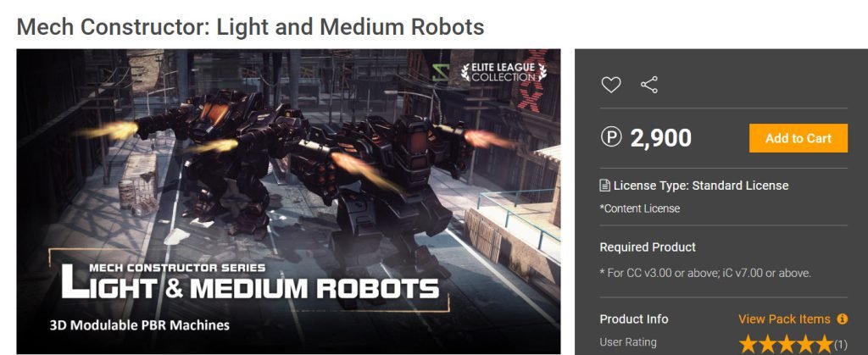This screenshot has width=868, height=355.
Task: Click the circled P points currency icon
Action: [611, 137]
